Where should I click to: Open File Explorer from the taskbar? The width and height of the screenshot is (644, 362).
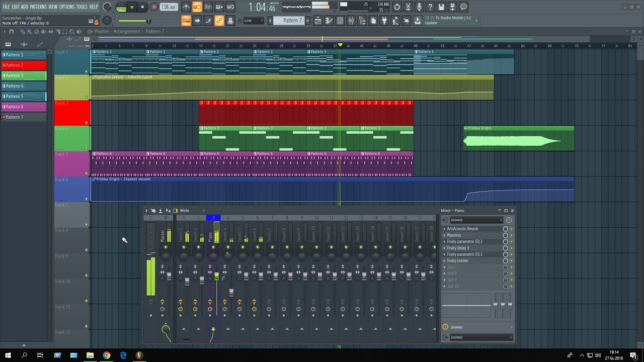click(90, 355)
